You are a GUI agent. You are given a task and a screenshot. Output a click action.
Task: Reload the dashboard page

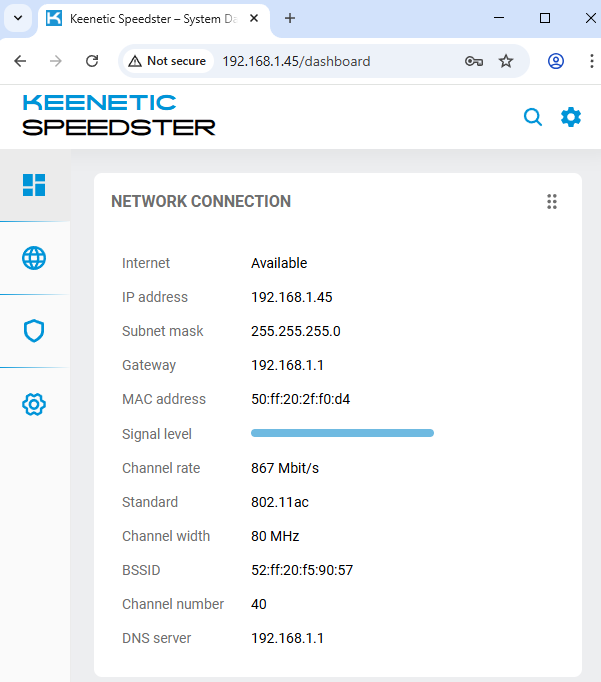pos(92,61)
